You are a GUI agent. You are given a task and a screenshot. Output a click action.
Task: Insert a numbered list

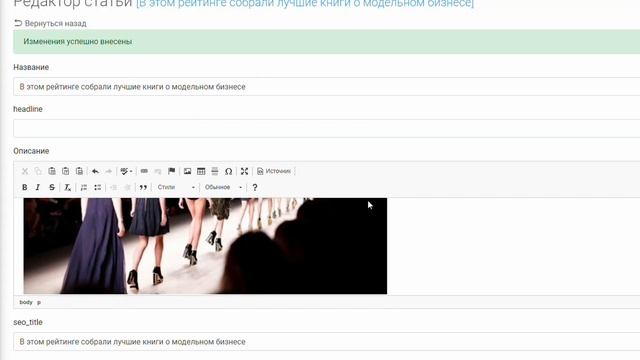tap(84, 187)
